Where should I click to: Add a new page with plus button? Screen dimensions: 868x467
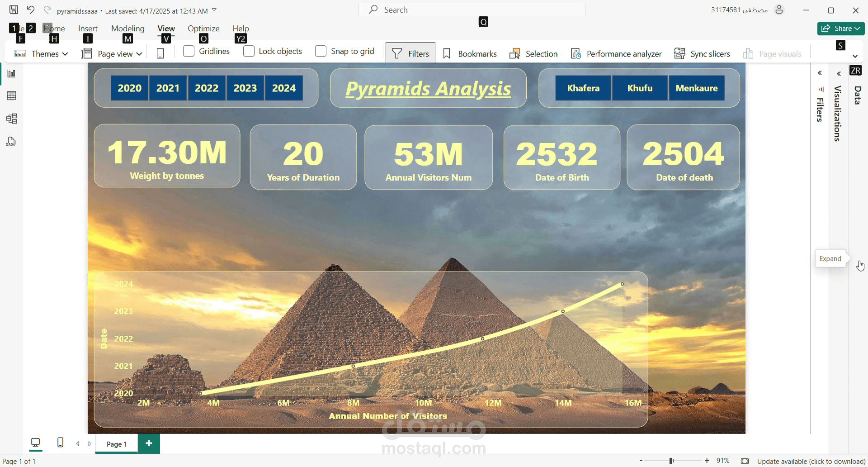click(x=149, y=443)
